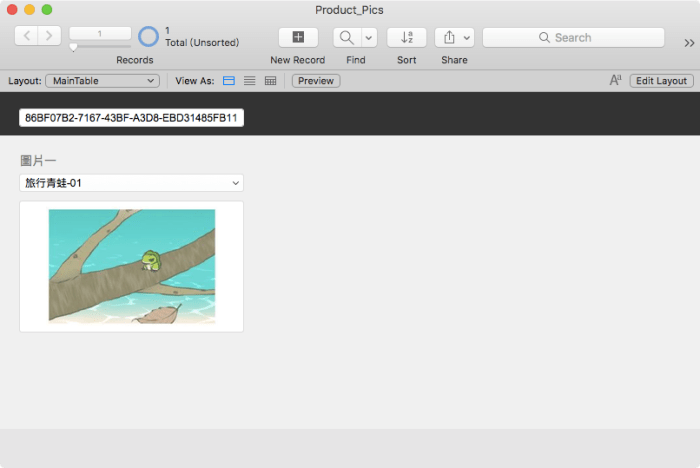
Task: Click the found set pie circle icon
Action: (149, 37)
